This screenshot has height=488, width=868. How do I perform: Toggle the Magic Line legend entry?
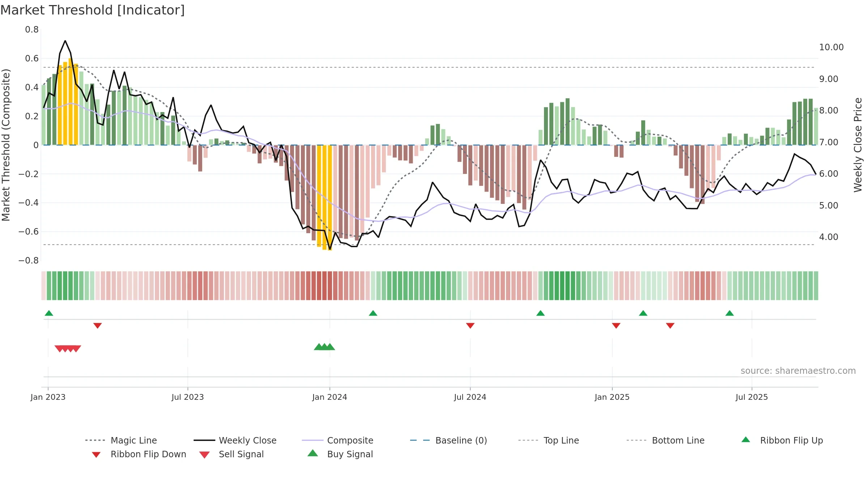(121, 440)
